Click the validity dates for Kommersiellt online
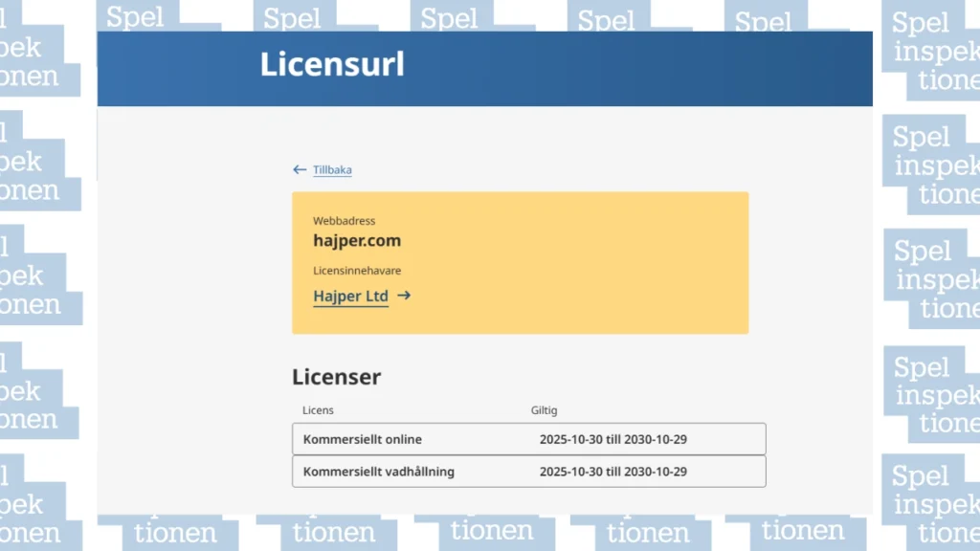Screen dimensions: 980x551 [x=613, y=439]
